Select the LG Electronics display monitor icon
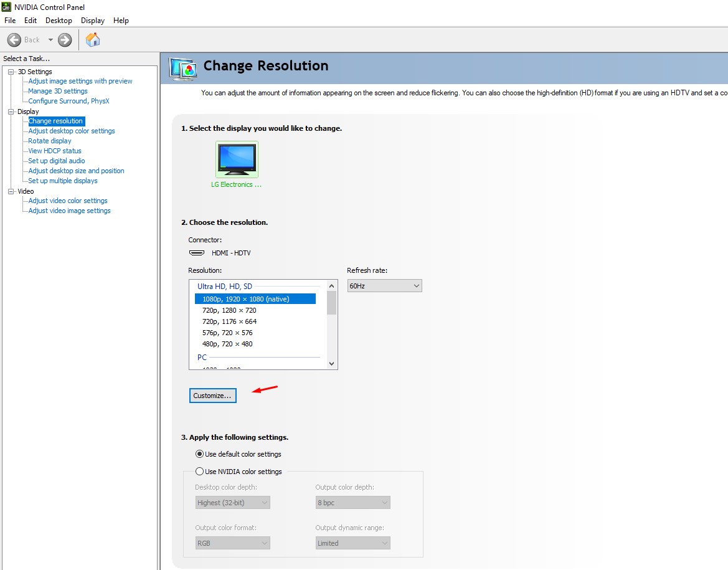 point(237,159)
